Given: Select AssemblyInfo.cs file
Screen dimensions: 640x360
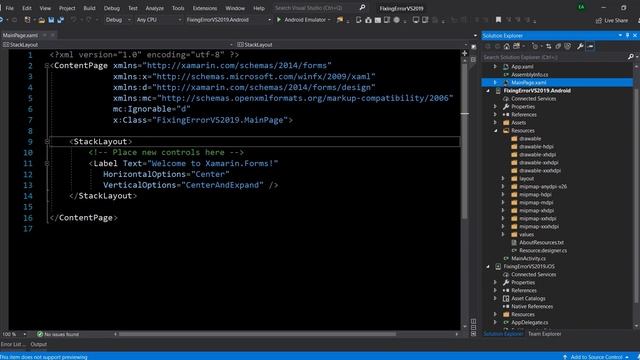Looking at the screenshot, I should (529, 75).
